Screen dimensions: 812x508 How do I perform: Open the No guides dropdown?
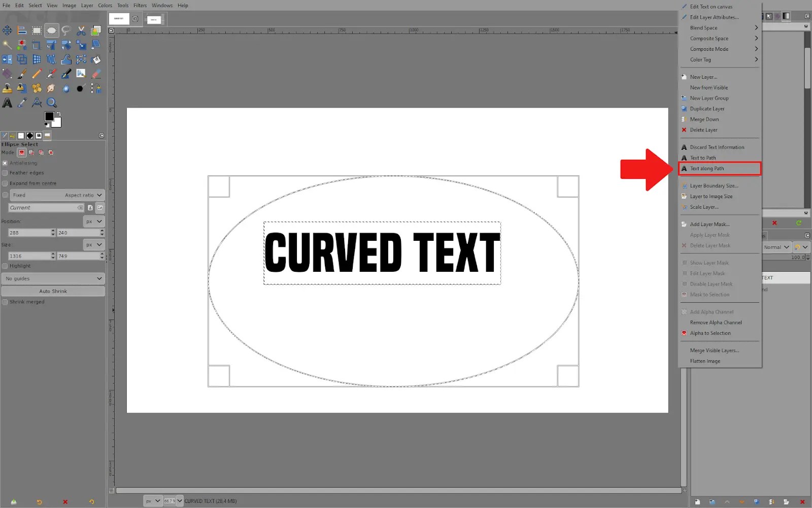[53, 278]
